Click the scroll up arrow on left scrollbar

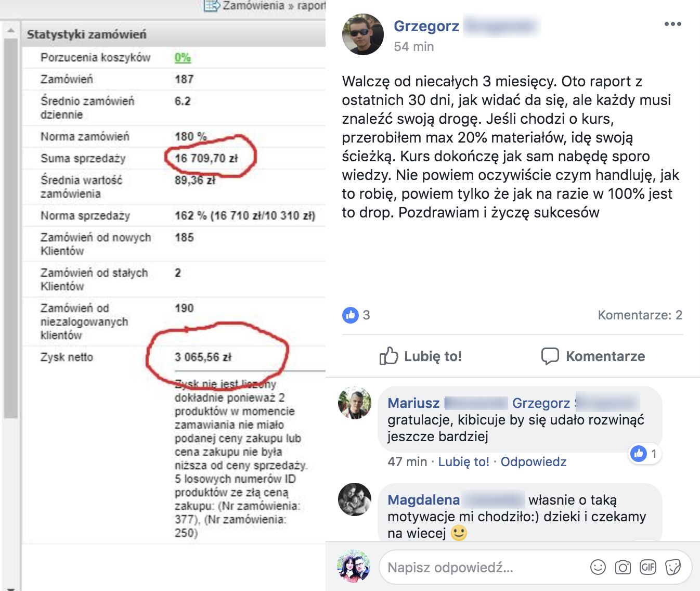tap(10, 30)
